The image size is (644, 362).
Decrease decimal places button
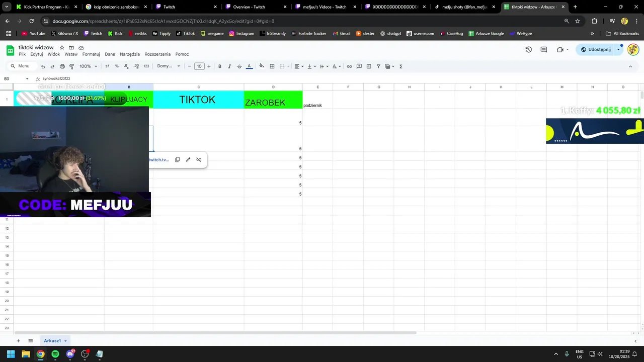point(126,66)
